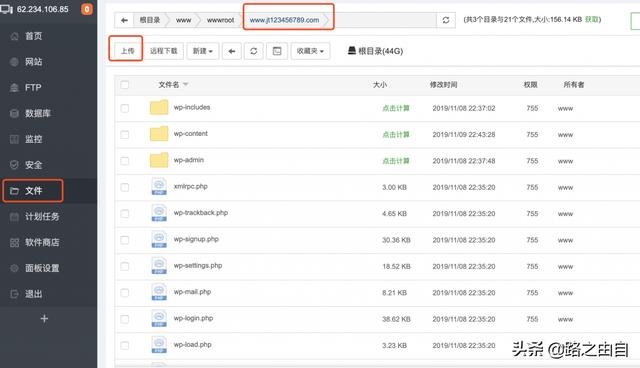640x368 pixels.
Task: Tick the checkbox for wp-mail.php
Action: coord(124,293)
